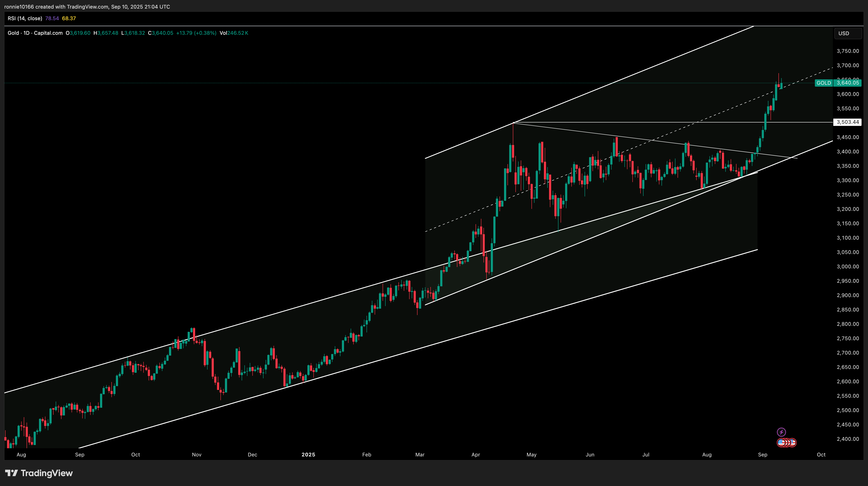Click the 2,400.00 level on the price scale
Viewport: 868px width, 486px height.
click(847, 439)
